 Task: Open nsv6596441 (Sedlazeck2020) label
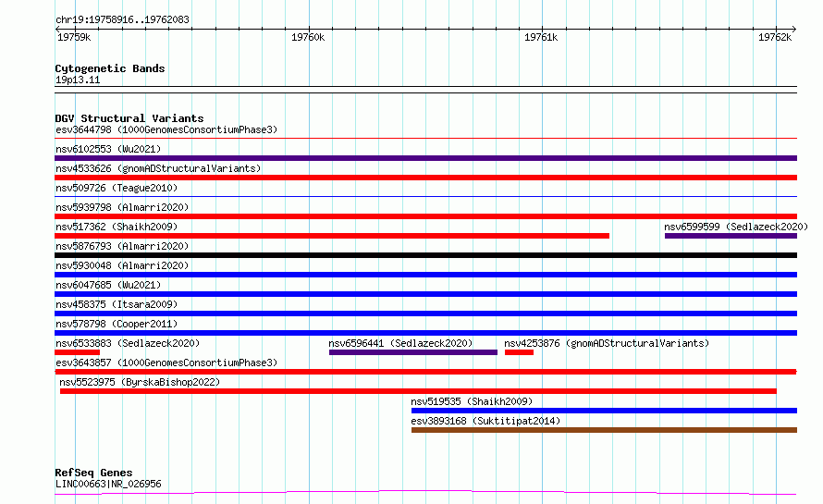tap(400, 343)
